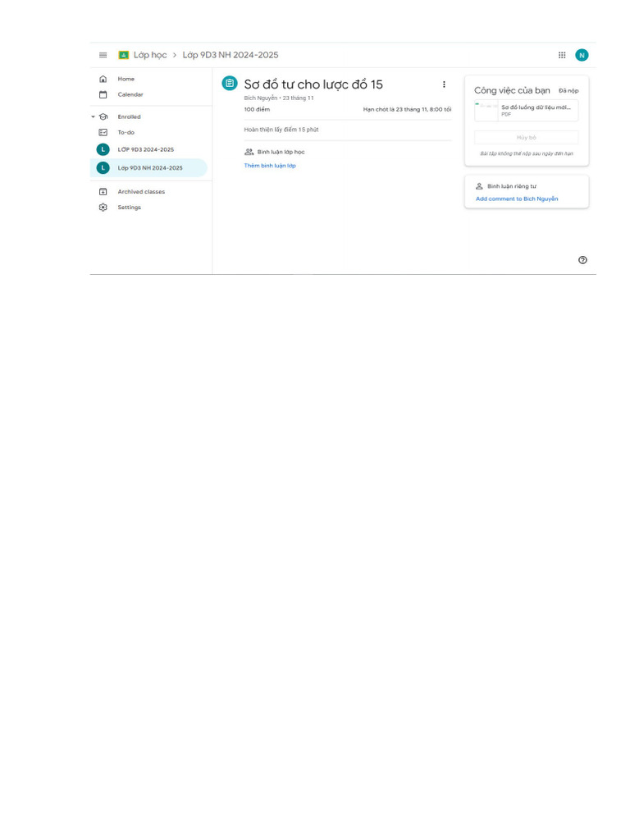Click the Lớp học breadcrumb link
Screen dimensions: 630x840
(x=150, y=55)
